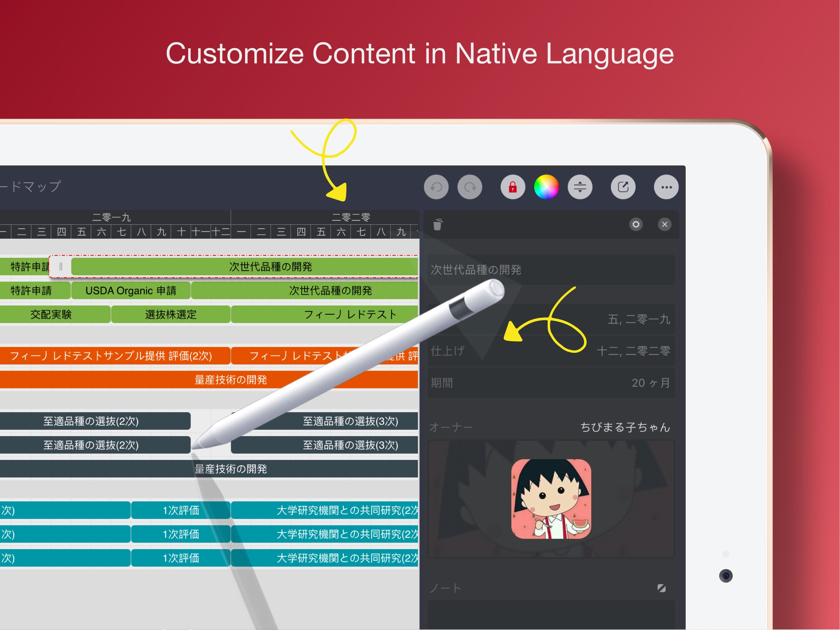Open the rainbow color wheel picker
840x630 pixels.
pyautogui.click(x=546, y=187)
